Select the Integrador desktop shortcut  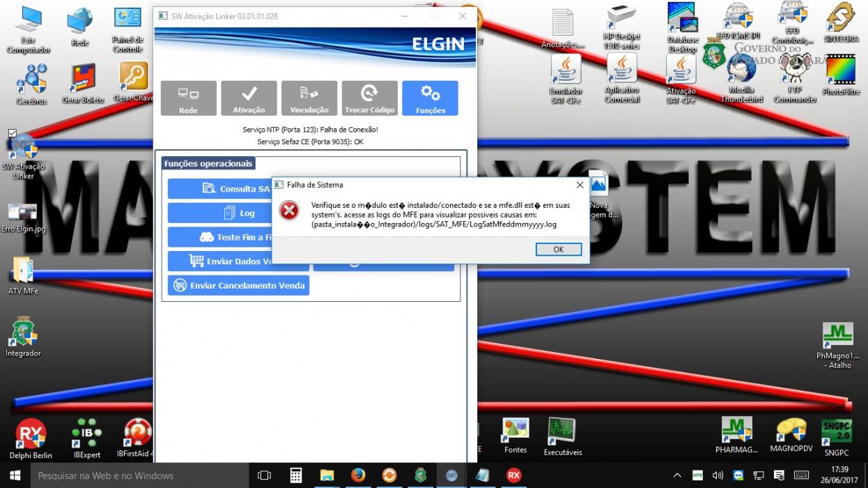point(23,337)
